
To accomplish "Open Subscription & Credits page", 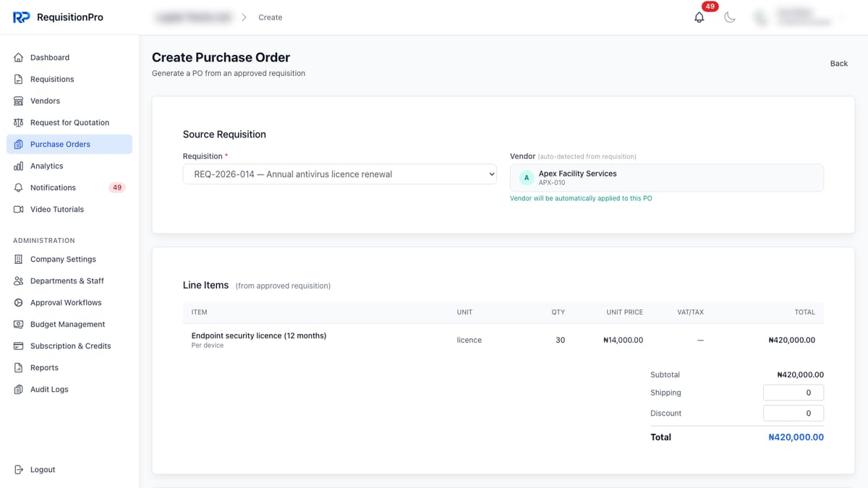I will click(x=69, y=346).
